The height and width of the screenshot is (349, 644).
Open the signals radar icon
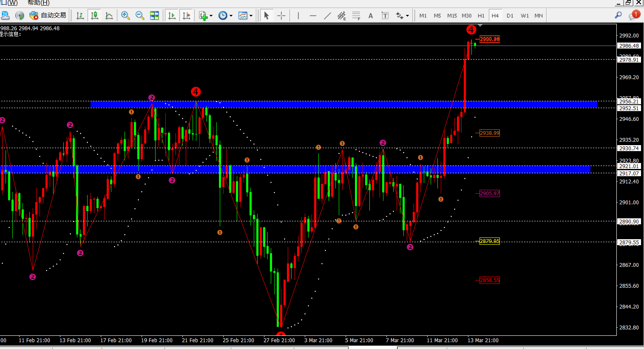coord(20,16)
